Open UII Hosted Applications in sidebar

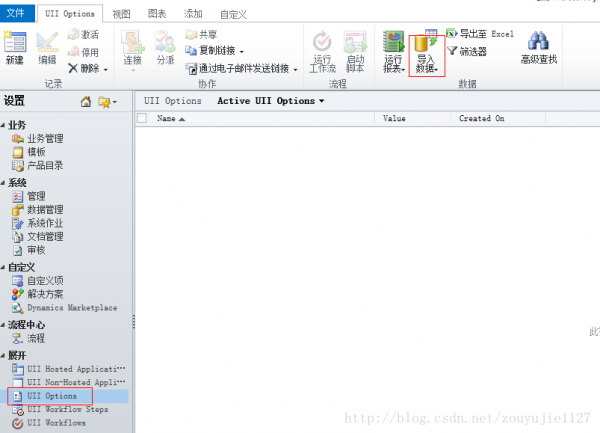pos(68,369)
